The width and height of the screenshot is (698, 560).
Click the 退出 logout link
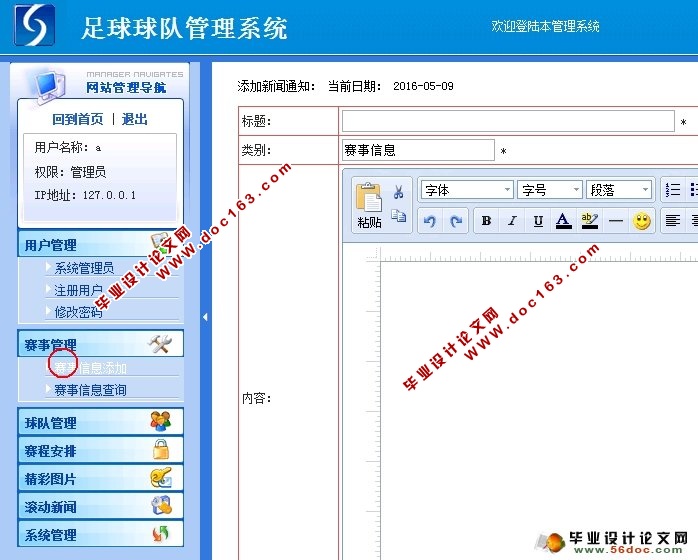[134, 119]
